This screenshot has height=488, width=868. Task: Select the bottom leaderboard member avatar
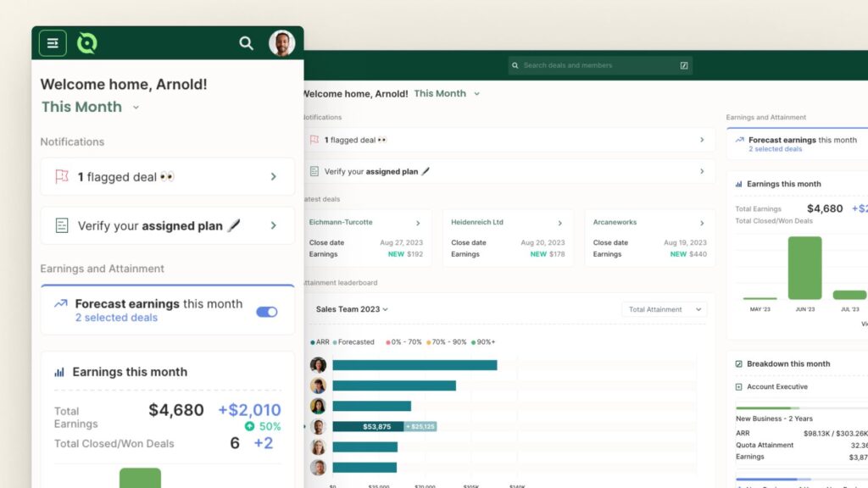point(319,468)
